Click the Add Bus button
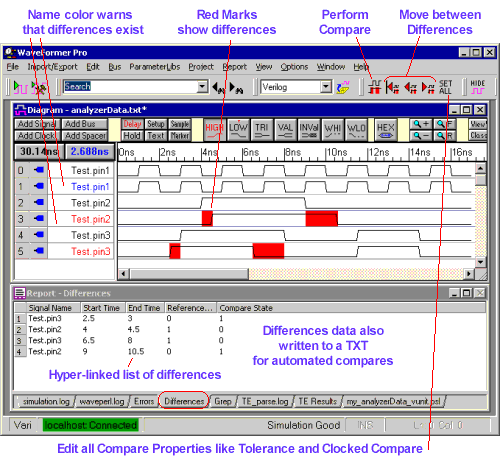This screenshot has width=500, height=461. click(x=84, y=124)
